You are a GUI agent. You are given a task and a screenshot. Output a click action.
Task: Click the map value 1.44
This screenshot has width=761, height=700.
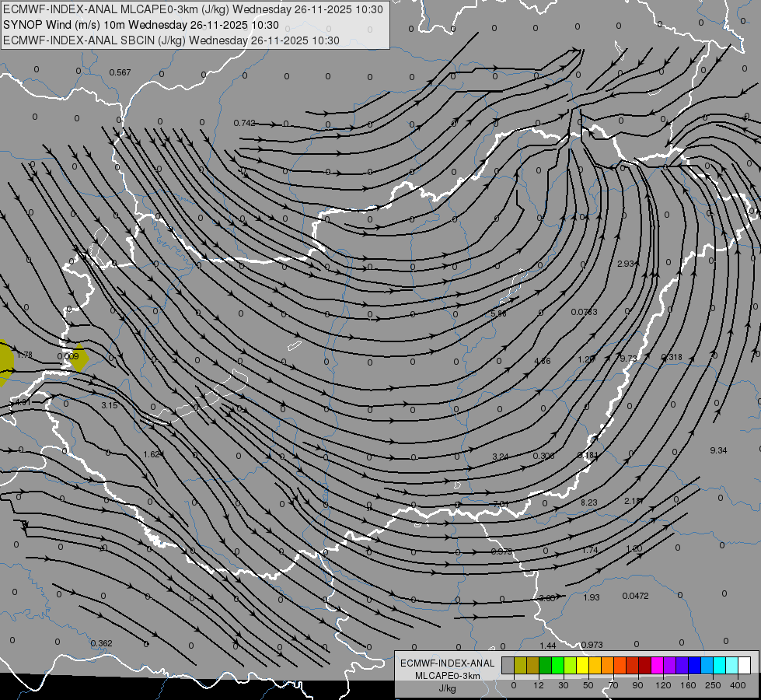pyautogui.click(x=547, y=646)
